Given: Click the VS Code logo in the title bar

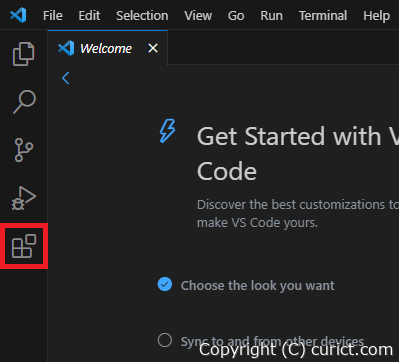Looking at the screenshot, I should tap(18, 15).
